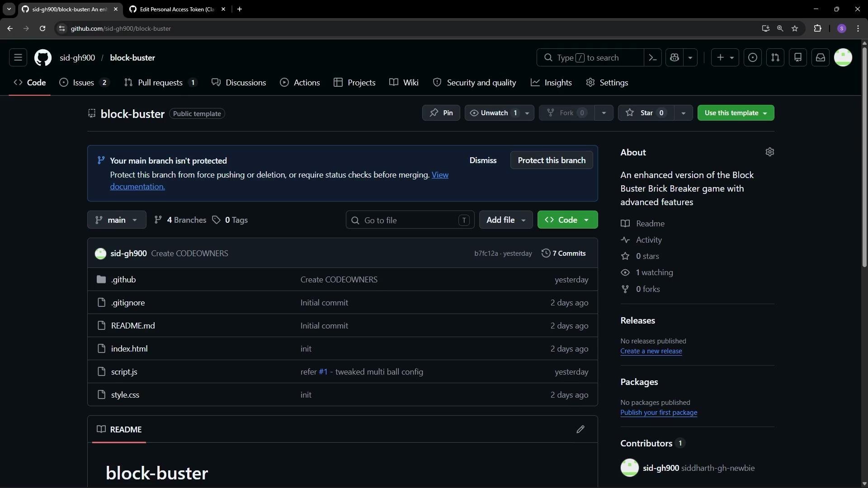Open commit b7fc12a hash link
868x488 pixels.
pyautogui.click(x=486, y=253)
